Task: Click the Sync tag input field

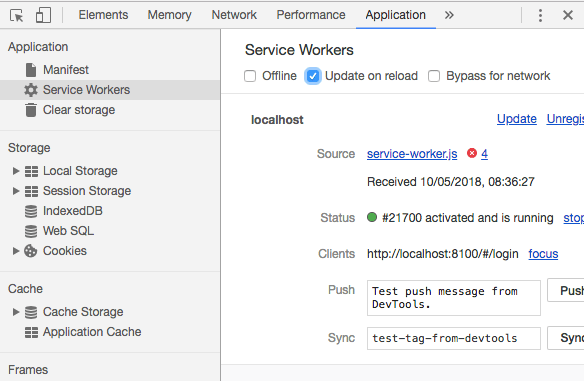Action: pyautogui.click(x=454, y=338)
